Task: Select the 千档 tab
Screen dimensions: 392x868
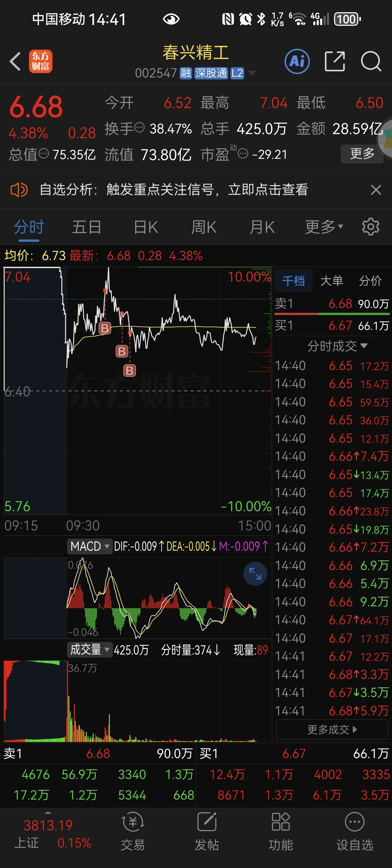Action: point(294,280)
